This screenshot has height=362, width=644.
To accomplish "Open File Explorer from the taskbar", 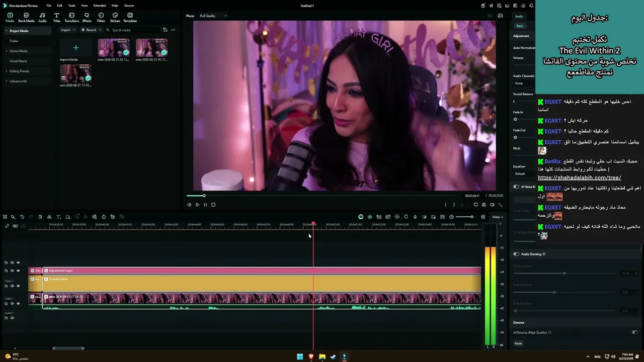I will [x=322, y=356].
